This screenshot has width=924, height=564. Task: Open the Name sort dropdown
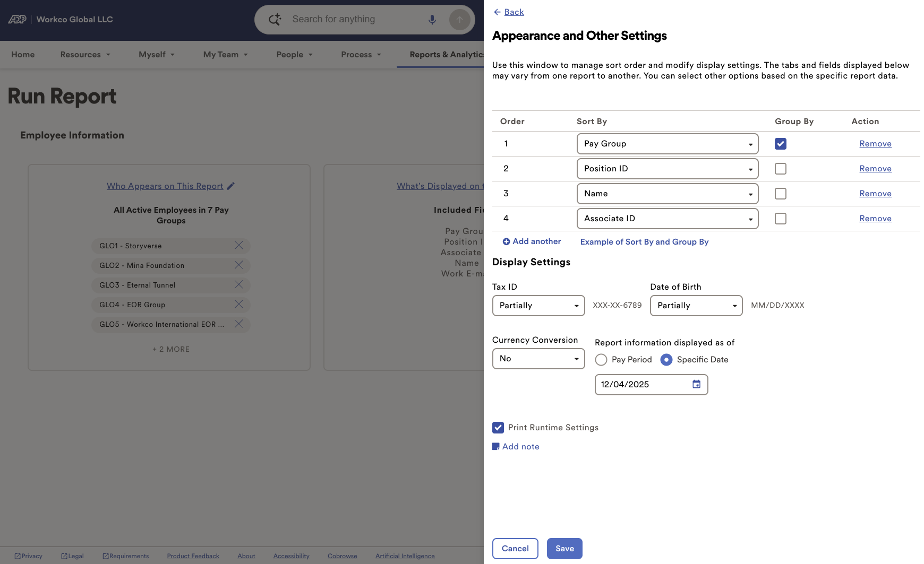pos(668,194)
